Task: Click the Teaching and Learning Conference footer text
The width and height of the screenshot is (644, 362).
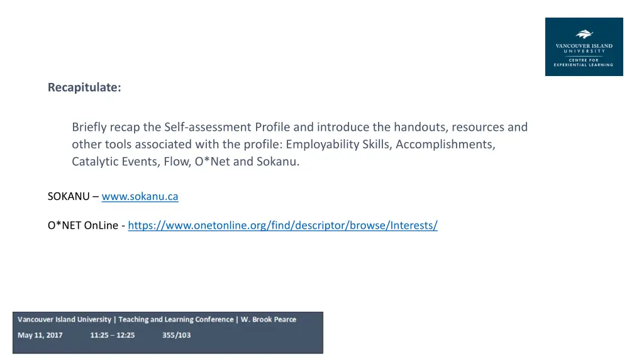Action: [176, 319]
